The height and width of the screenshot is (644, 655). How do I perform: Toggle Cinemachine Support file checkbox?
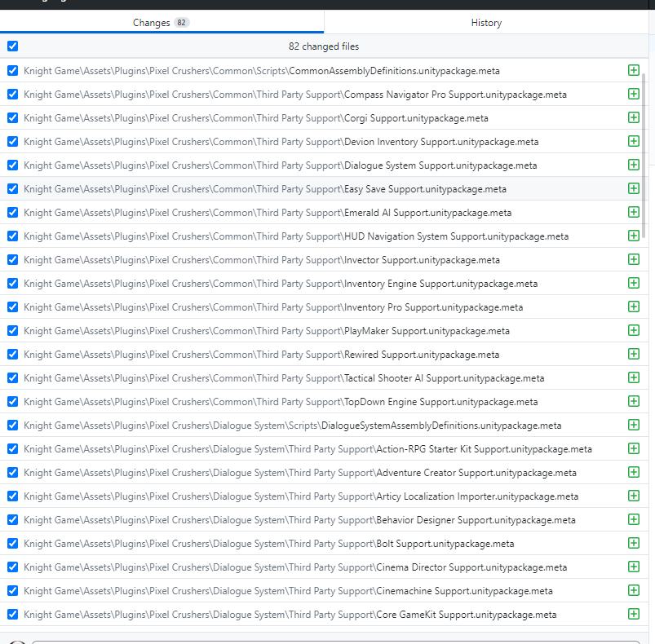point(12,590)
